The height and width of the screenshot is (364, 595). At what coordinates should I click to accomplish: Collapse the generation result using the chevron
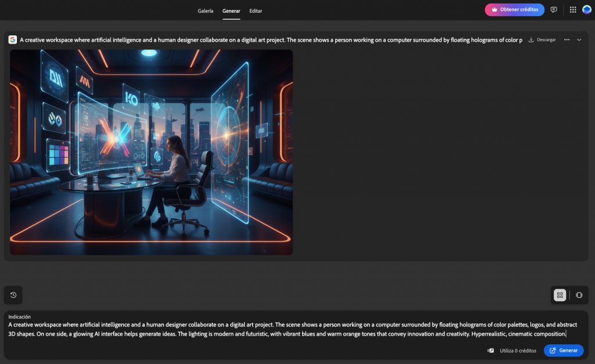tap(580, 39)
